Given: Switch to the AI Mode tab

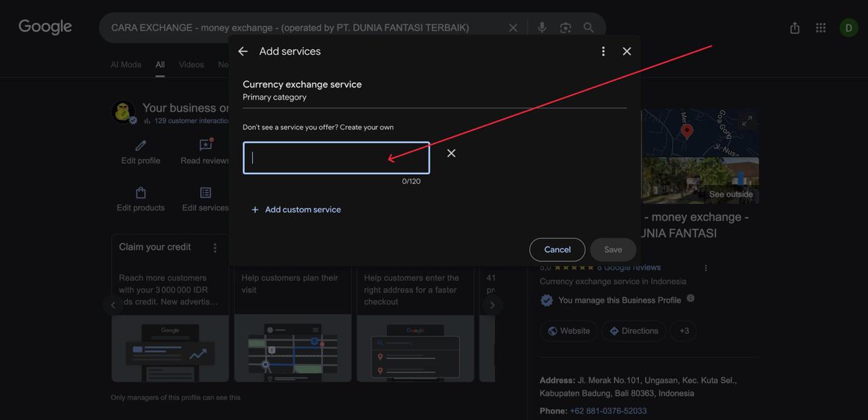Looking at the screenshot, I should [x=126, y=64].
